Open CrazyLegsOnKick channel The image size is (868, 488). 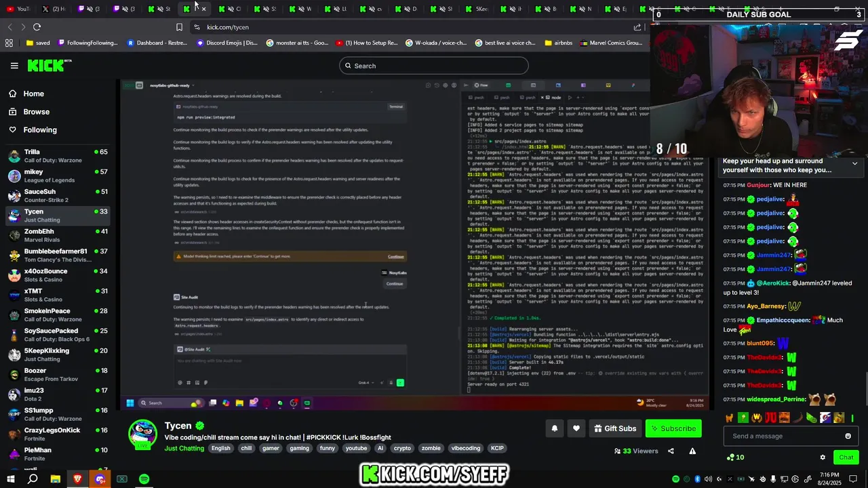tap(58, 434)
